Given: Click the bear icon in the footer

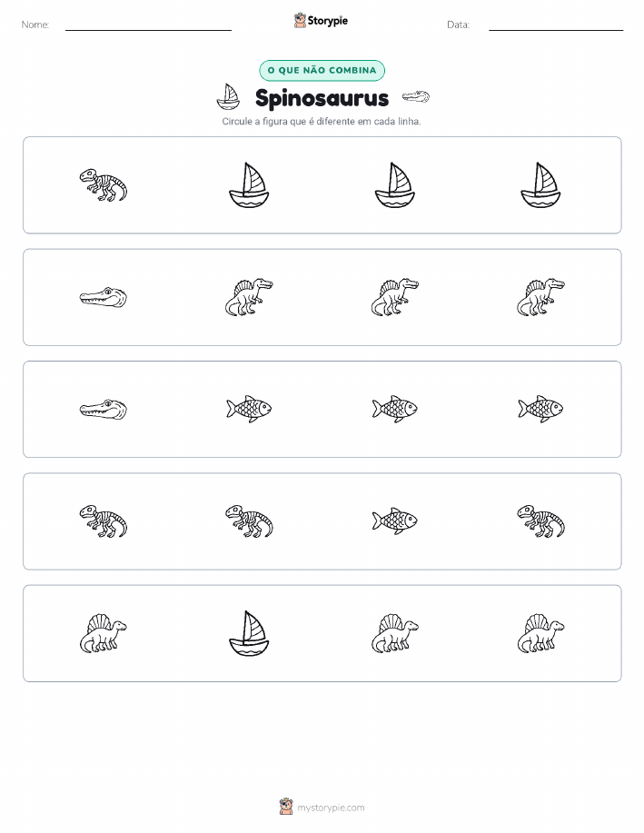Looking at the screenshot, I should tap(286, 807).
